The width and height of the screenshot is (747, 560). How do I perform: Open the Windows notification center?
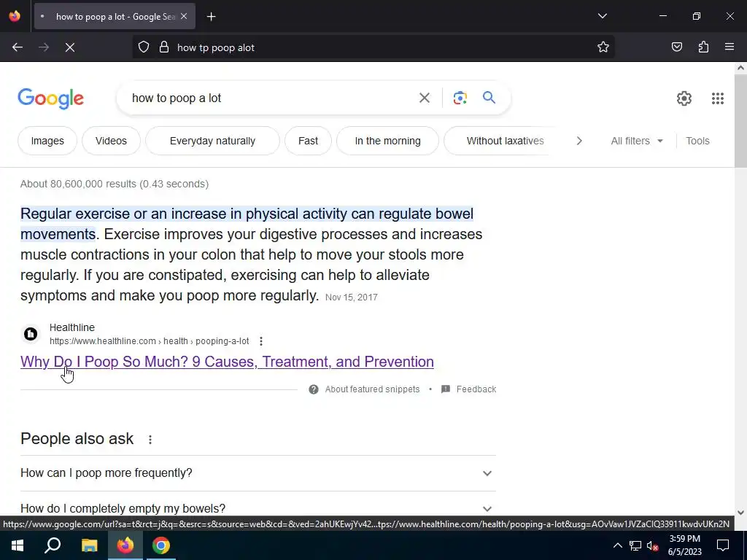click(723, 545)
